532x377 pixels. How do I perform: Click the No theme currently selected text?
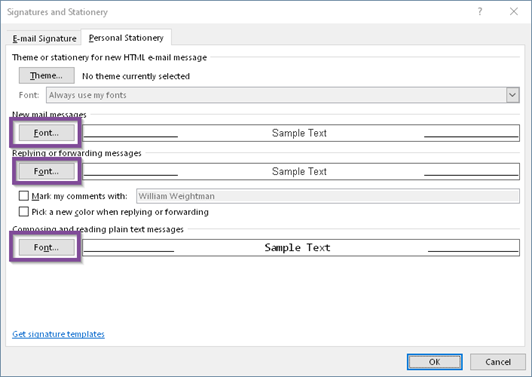coord(136,76)
